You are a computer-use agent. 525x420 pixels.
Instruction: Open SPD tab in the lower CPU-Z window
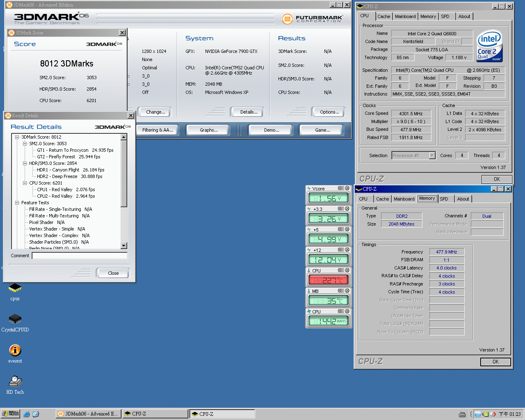point(444,199)
